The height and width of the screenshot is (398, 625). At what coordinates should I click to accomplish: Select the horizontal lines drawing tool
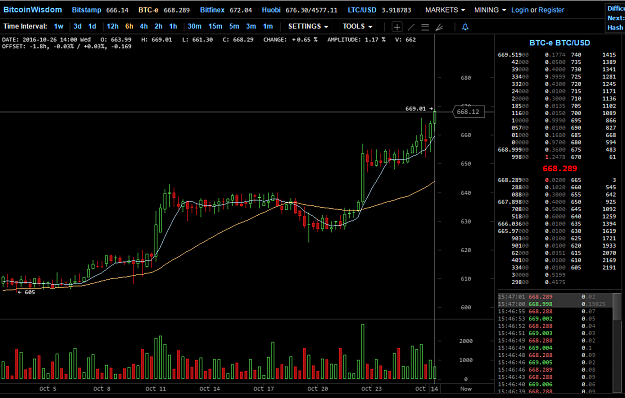425,27
